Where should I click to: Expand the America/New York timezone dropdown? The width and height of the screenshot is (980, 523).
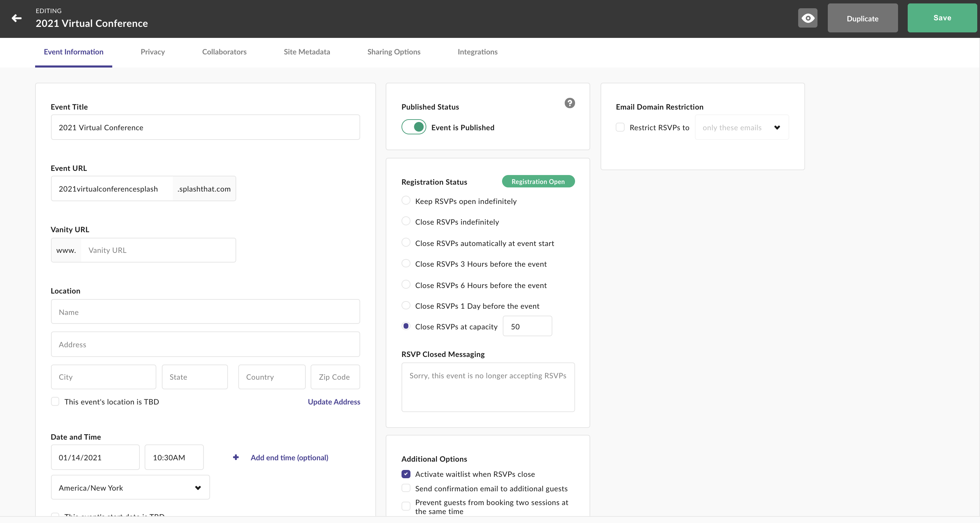(x=130, y=488)
